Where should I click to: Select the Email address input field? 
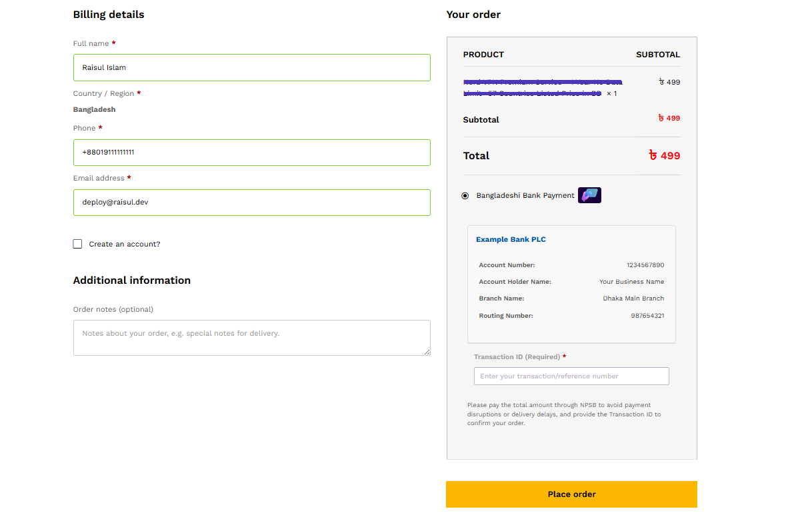pos(251,203)
